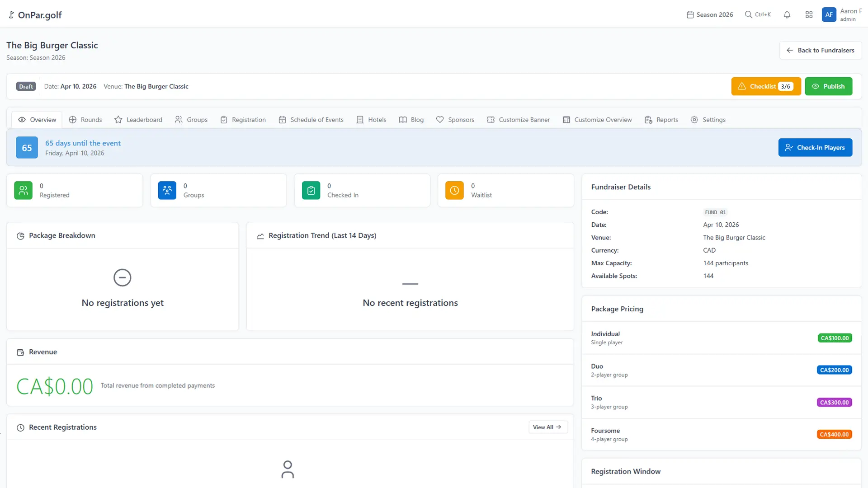Click the CA$400.00 Foursome price badge

click(x=834, y=434)
